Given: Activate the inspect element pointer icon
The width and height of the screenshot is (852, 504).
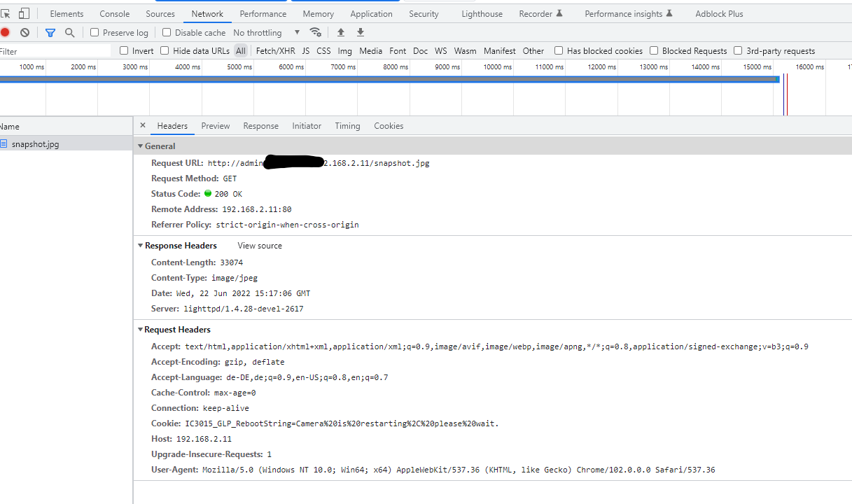Looking at the screenshot, I should click(6, 13).
